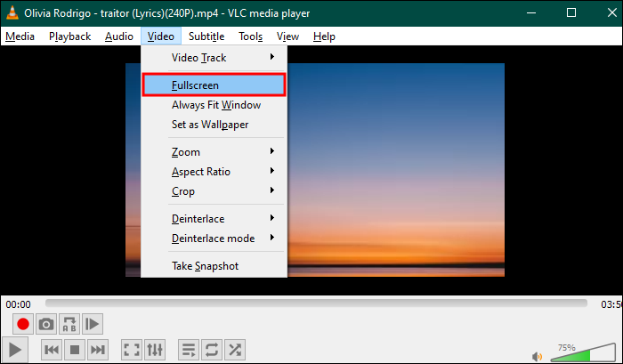Expand the Deinterlace mode submenu
Screen dimensions: 623x364
coord(214,239)
